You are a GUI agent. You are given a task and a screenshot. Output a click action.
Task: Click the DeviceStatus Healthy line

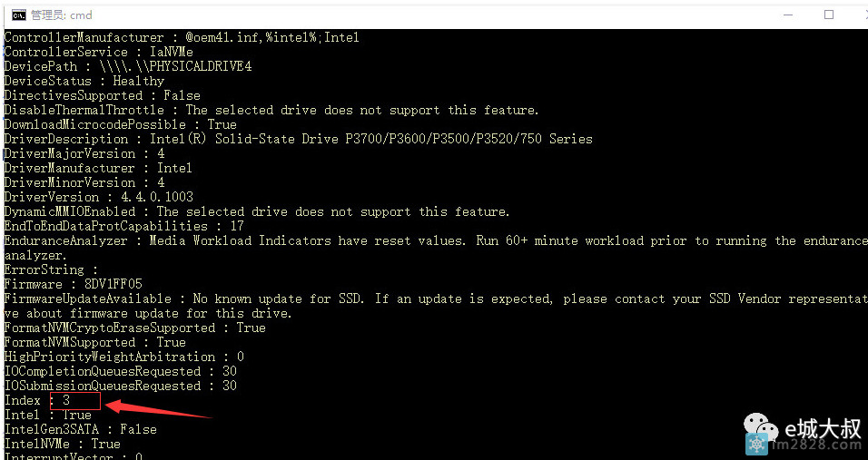[x=84, y=81]
